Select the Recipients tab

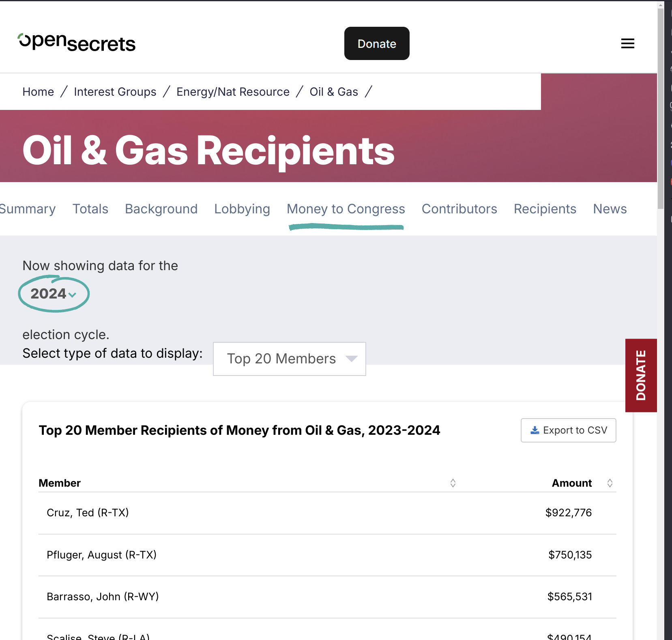click(545, 209)
